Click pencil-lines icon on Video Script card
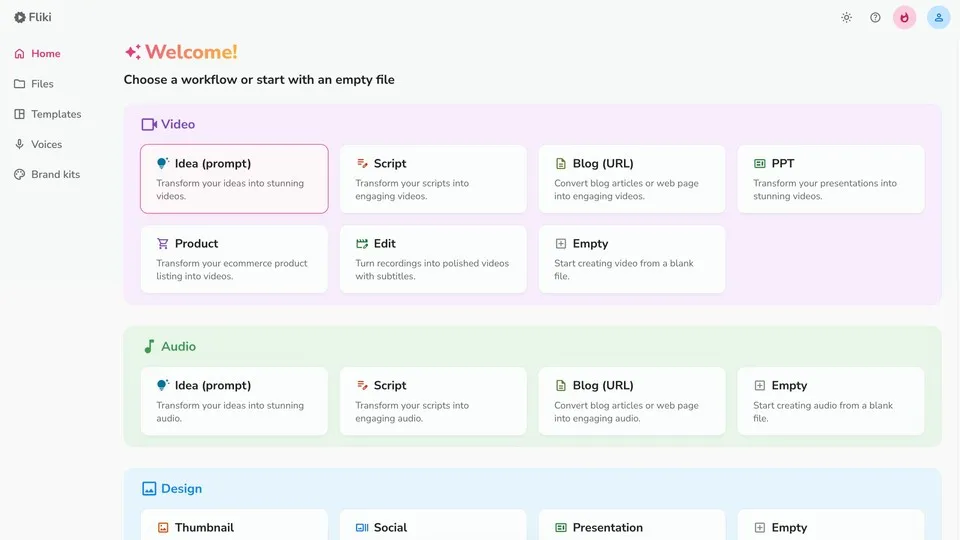The width and height of the screenshot is (960, 540). tap(362, 163)
